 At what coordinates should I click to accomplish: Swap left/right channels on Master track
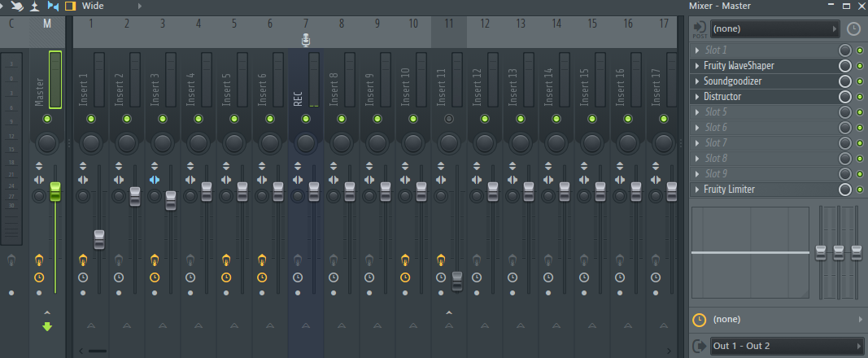tap(39, 180)
